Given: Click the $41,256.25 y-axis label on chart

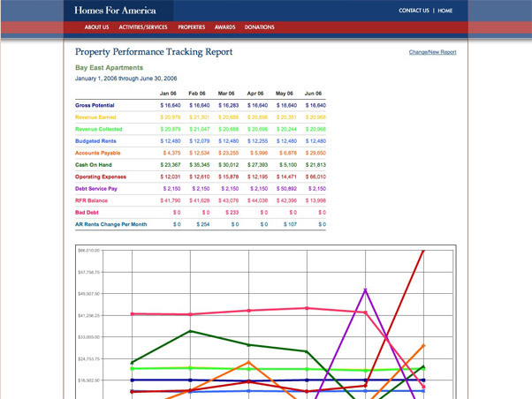Looking at the screenshot, I should tap(88, 316).
